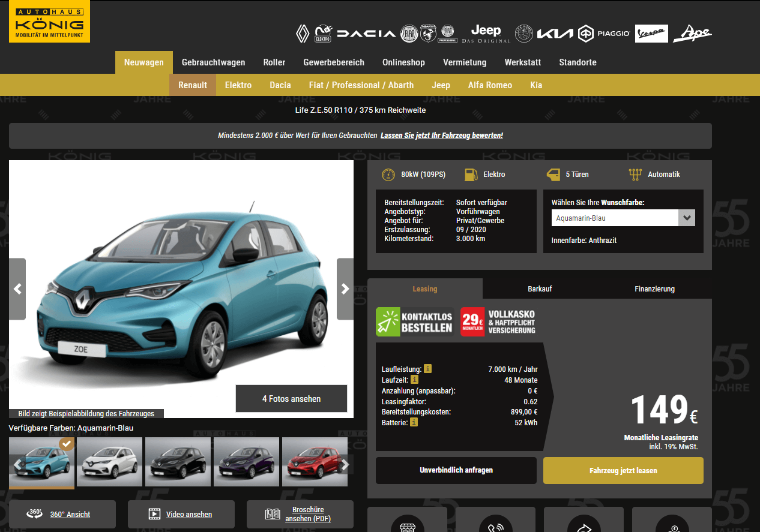760x532 pixels.
Task: Click the Automatik gearshift icon
Action: [635, 175]
